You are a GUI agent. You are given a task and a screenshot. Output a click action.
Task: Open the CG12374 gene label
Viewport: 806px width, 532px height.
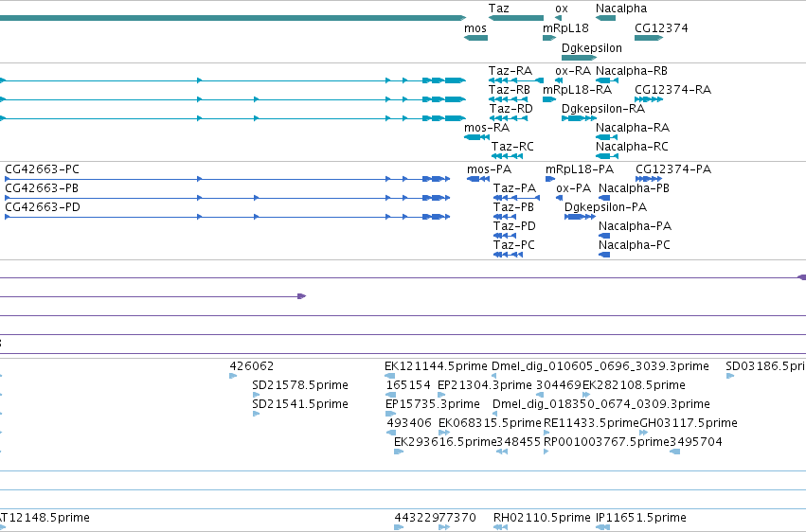click(x=661, y=28)
